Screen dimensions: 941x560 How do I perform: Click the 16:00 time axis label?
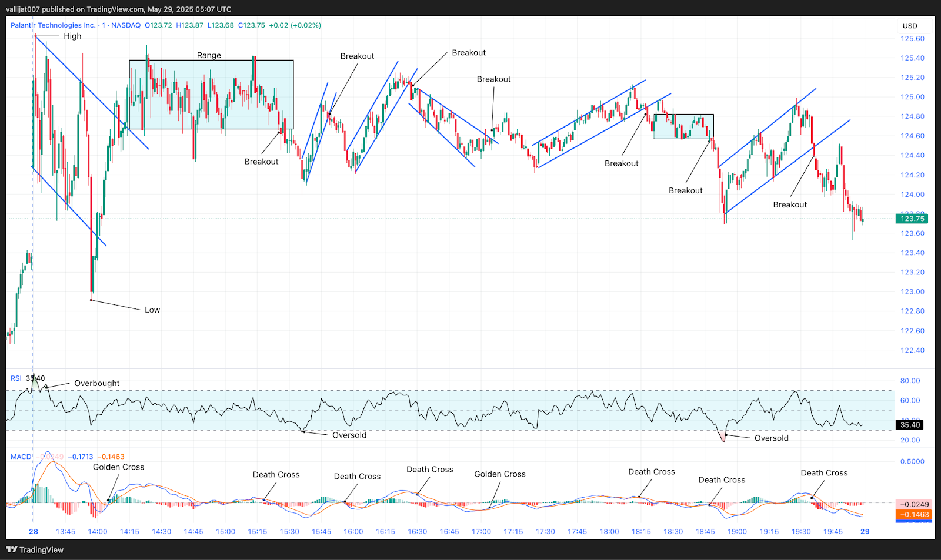(x=353, y=531)
